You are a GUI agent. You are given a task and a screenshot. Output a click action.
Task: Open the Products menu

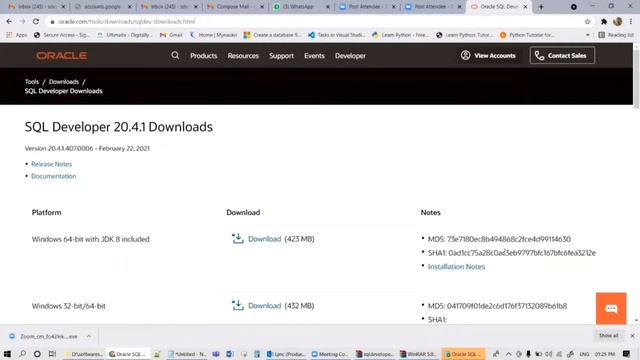coord(203,56)
